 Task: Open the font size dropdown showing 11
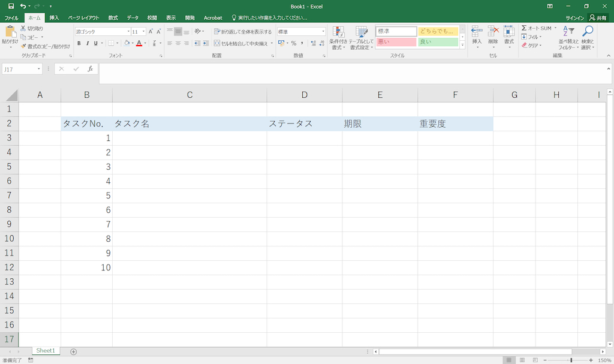(x=143, y=31)
